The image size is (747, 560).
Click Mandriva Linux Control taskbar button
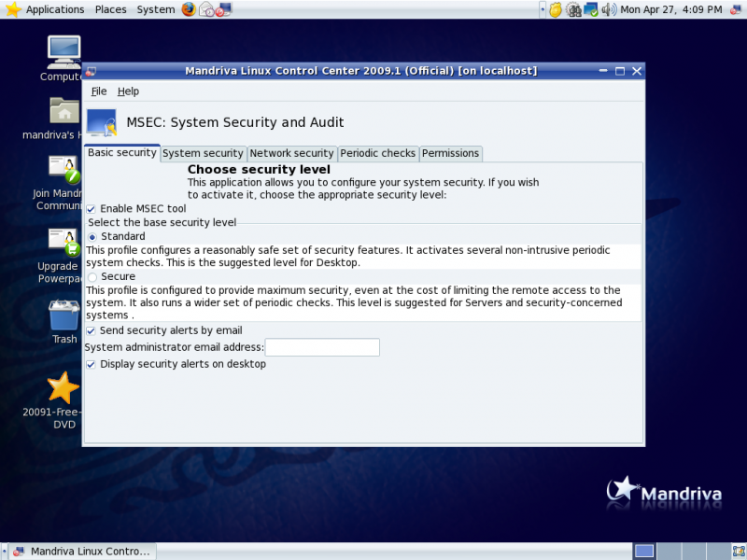pos(83,552)
